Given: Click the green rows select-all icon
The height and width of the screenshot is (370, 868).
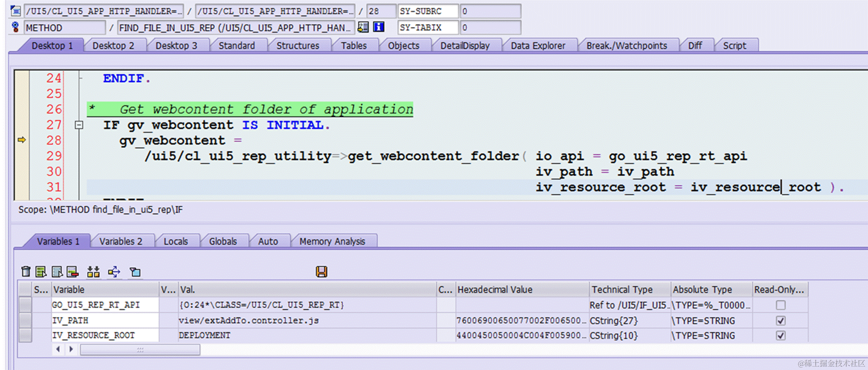Looking at the screenshot, I should 41,271.
